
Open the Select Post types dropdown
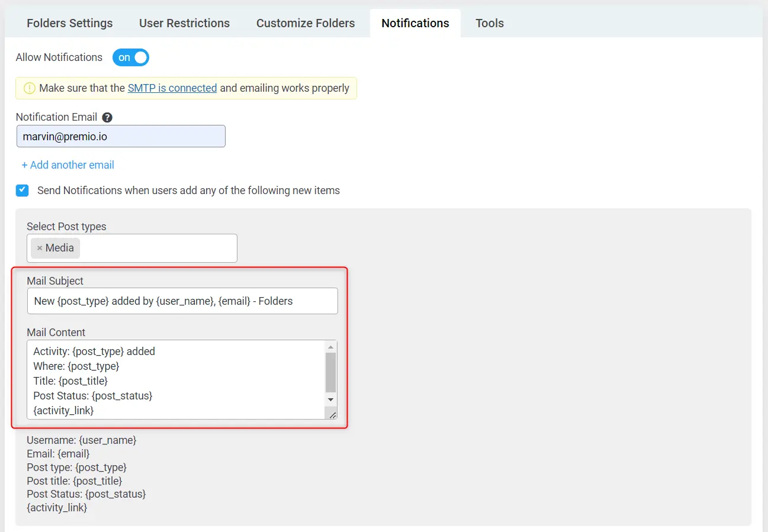(158, 248)
